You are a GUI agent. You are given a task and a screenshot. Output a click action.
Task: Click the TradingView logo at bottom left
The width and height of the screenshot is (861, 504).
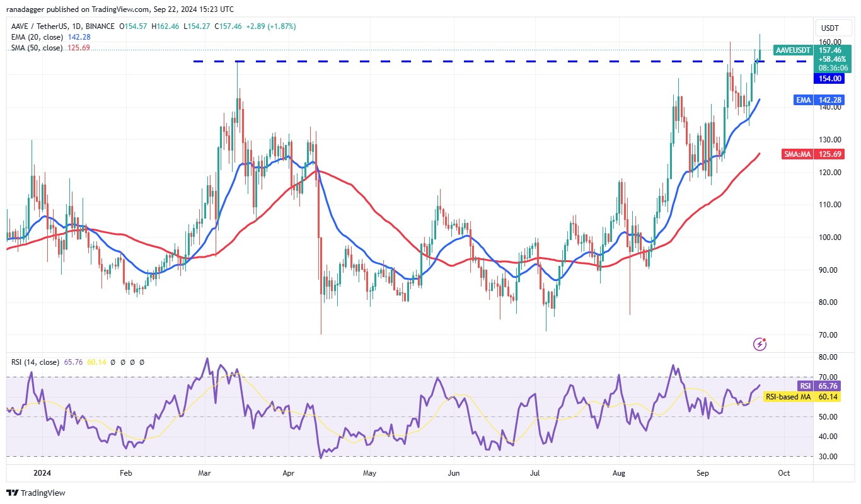(36, 493)
